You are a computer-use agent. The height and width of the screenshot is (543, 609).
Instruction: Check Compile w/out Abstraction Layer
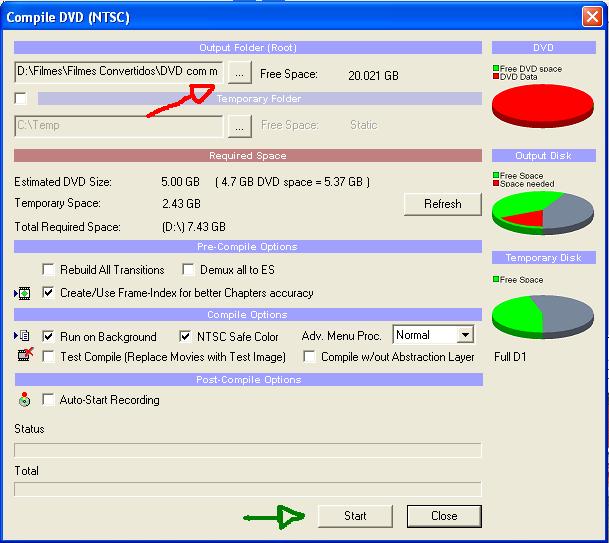tap(309, 356)
